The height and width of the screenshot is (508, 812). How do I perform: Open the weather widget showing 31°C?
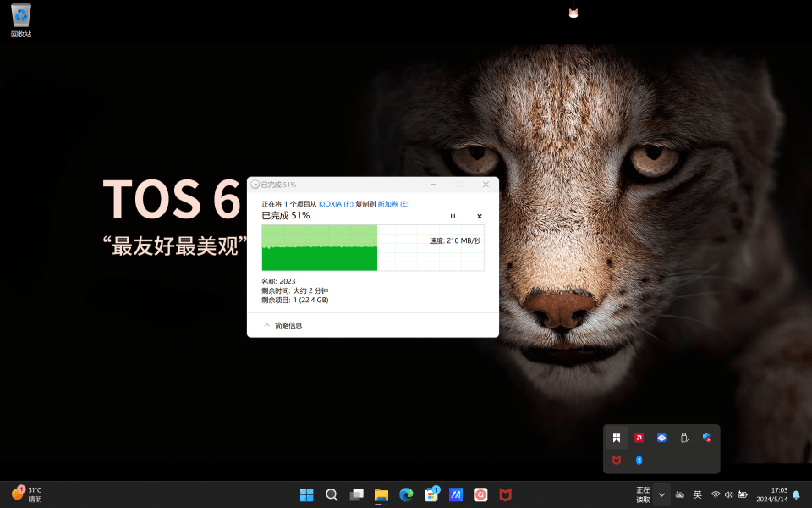coord(27,494)
